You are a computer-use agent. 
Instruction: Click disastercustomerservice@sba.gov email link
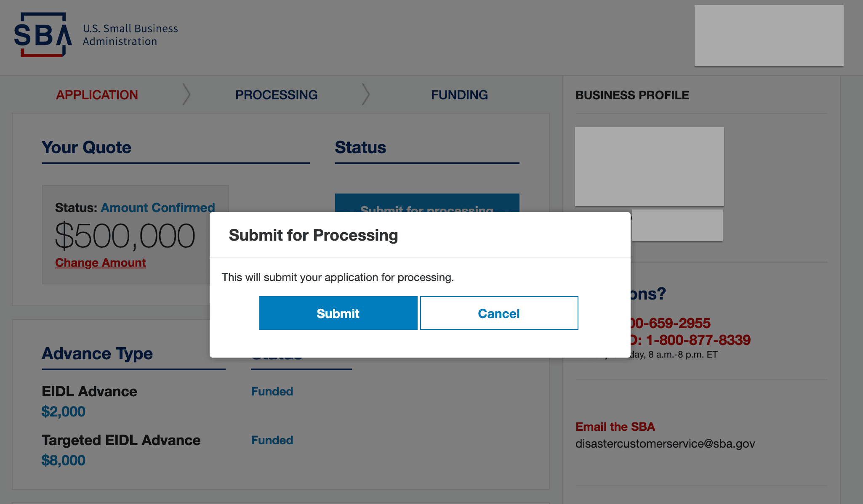(x=665, y=444)
